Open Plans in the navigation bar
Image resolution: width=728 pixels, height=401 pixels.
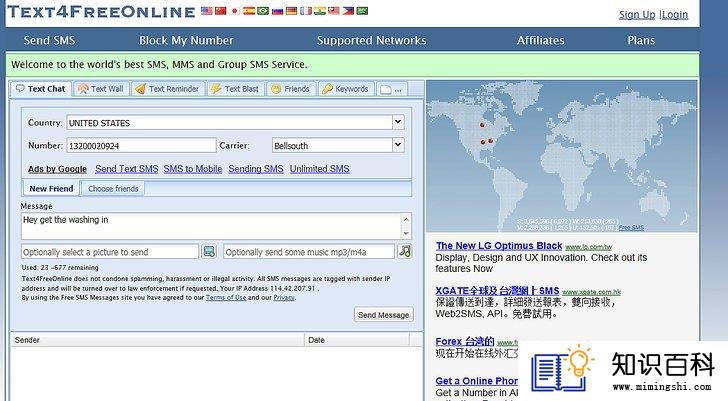641,40
